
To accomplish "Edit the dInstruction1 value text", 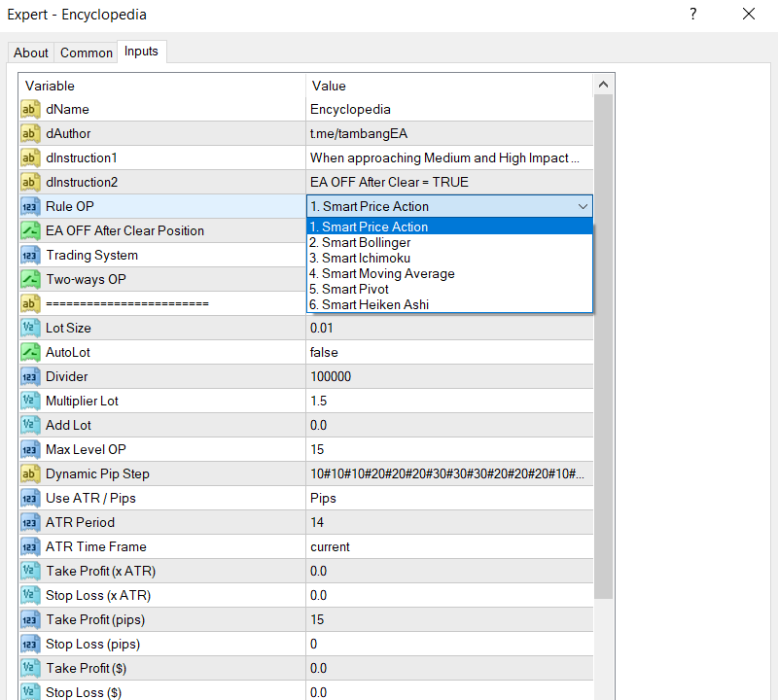I will 449,157.
